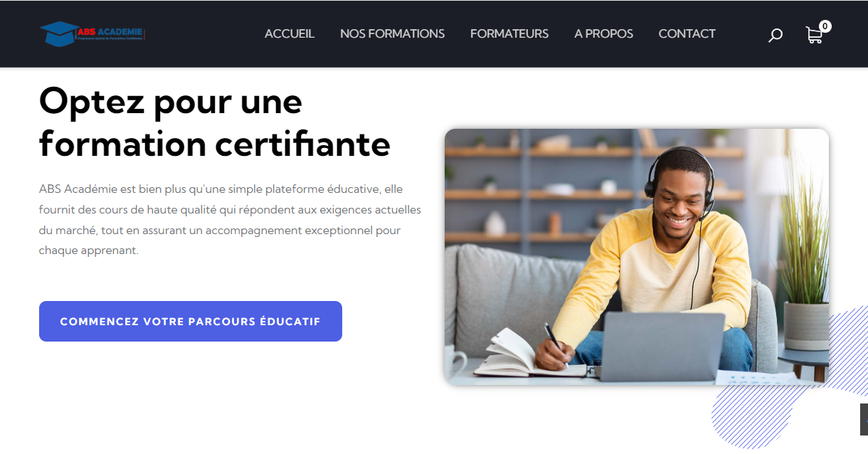Viewport: 868px width, 454px height.
Task: Go to the Accueil menu item
Action: [290, 33]
